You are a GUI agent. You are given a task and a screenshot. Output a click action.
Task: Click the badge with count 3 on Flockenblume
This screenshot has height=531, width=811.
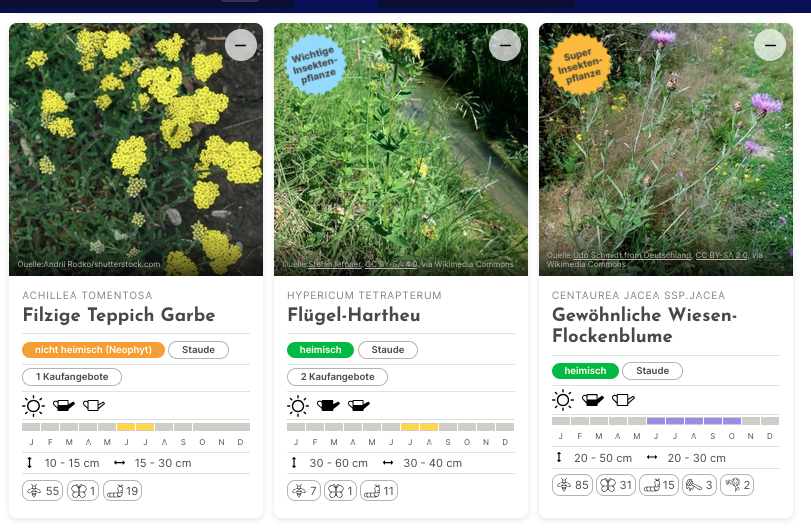click(x=699, y=485)
